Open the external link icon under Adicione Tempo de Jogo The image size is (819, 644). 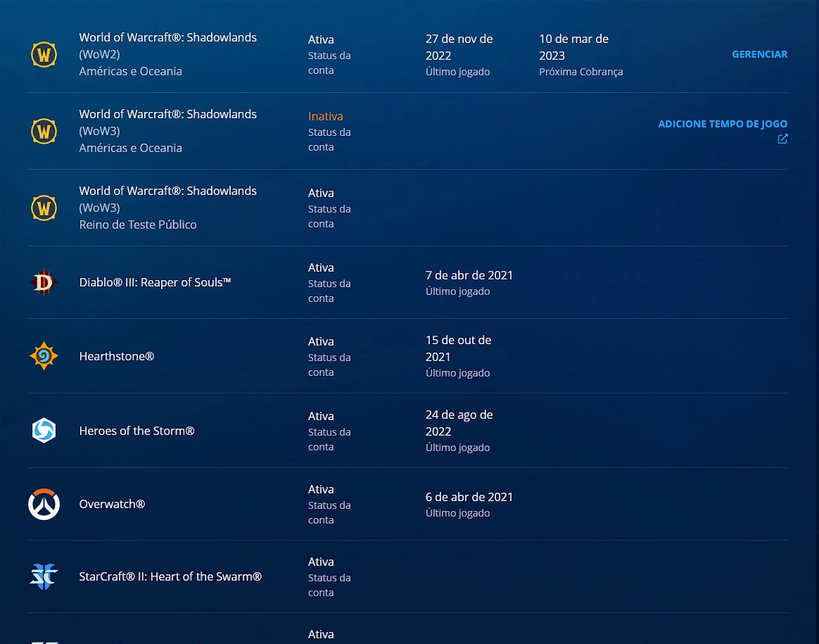[782, 139]
